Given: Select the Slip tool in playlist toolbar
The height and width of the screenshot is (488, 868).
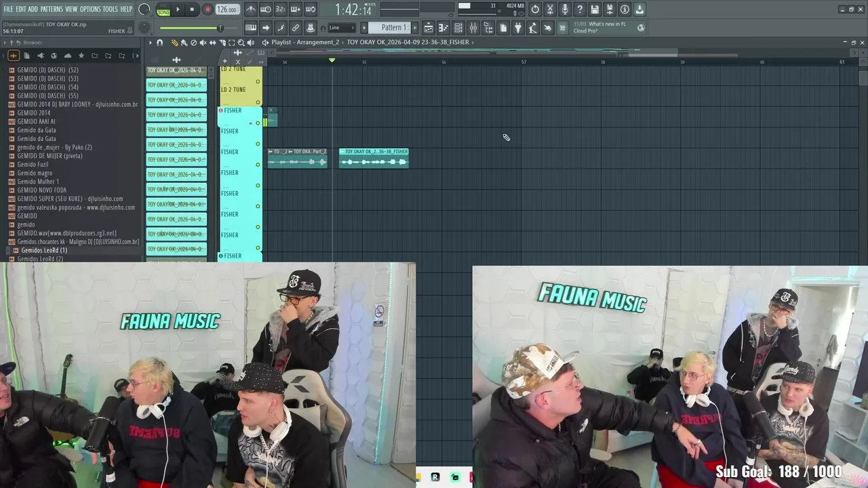Looking at the screenshot, I should 212,43.
